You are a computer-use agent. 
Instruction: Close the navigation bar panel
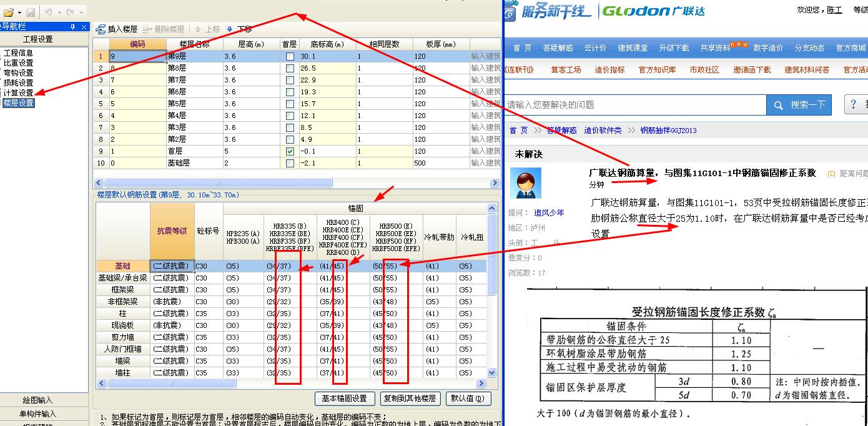pos(84,27)
